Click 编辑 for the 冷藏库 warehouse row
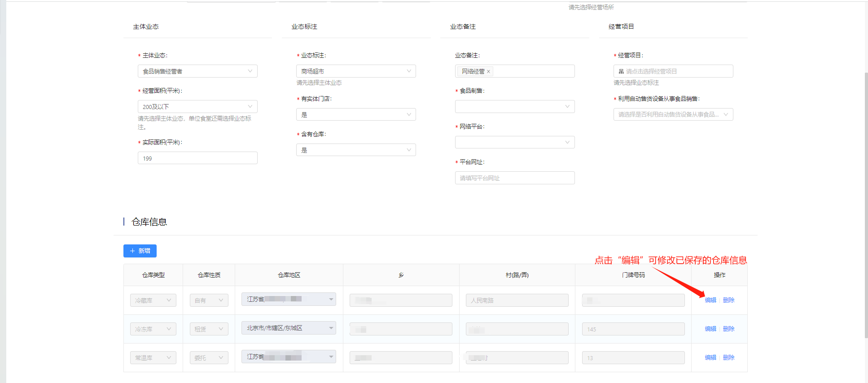 tap(710, 300)
